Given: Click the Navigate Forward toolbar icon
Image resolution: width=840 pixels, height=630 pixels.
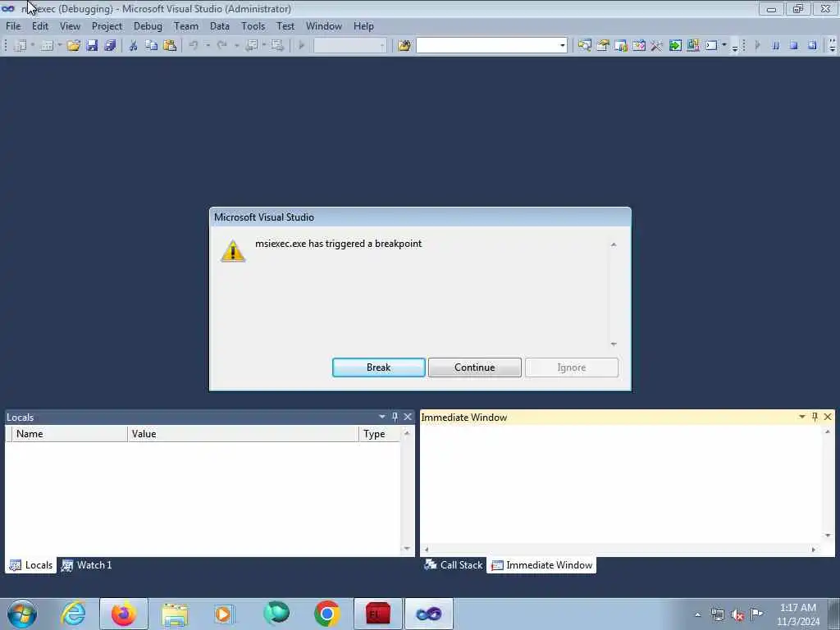Looking at the screenshot, I should (x=277, y=46).
